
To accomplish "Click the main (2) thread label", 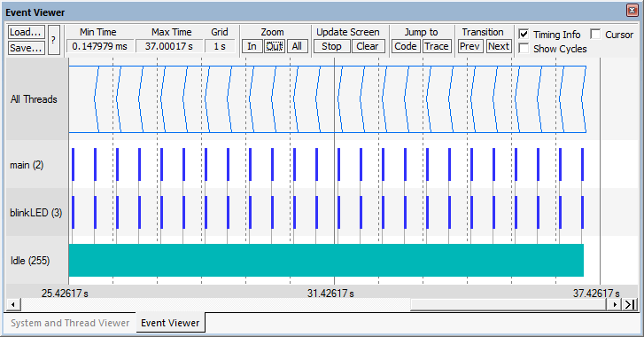I will (x=27, y=165).
